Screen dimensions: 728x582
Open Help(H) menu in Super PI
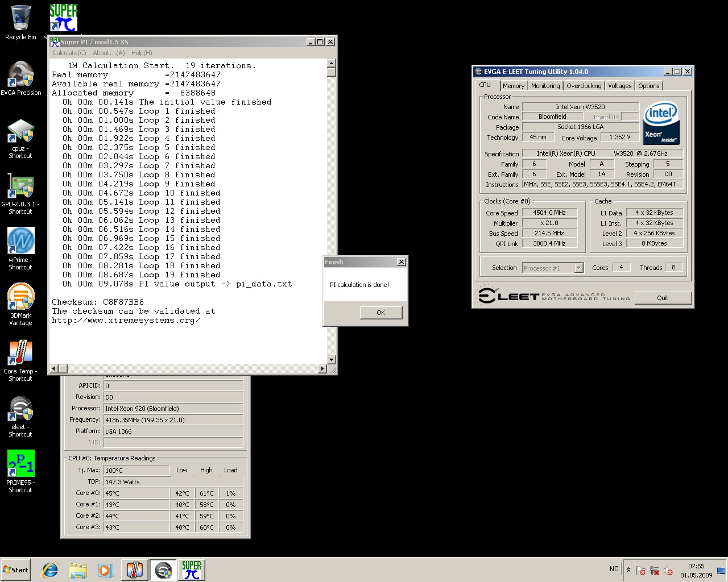click(142, 53)
